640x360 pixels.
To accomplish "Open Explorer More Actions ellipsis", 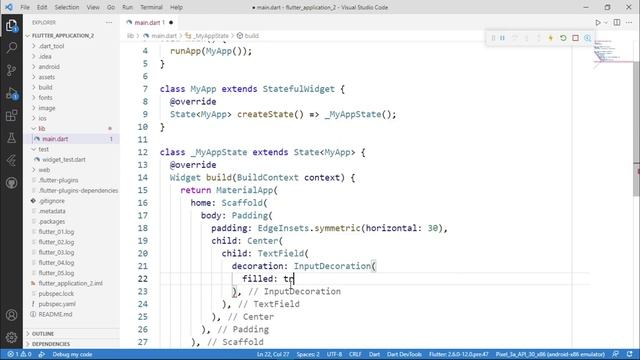I will 109,22.
